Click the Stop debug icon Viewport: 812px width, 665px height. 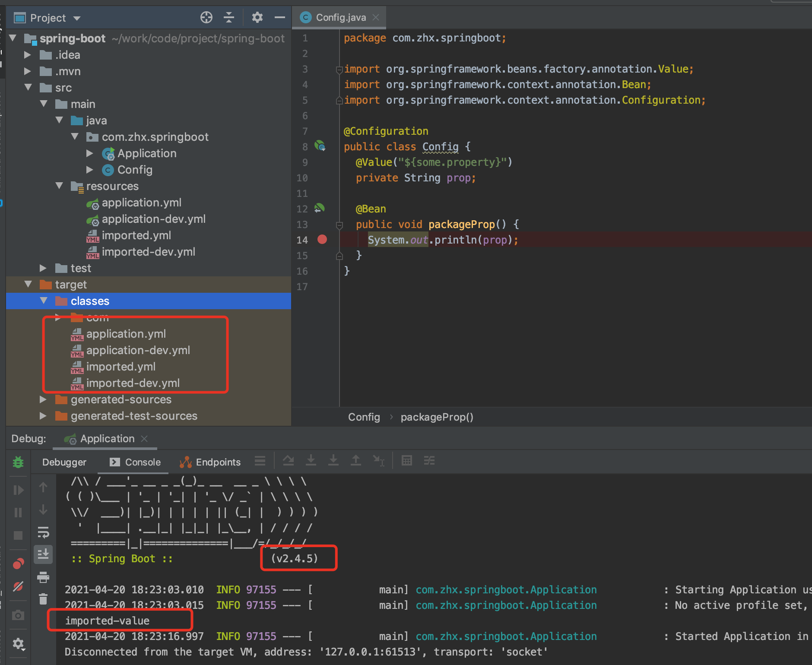click(x=18, y=535)
